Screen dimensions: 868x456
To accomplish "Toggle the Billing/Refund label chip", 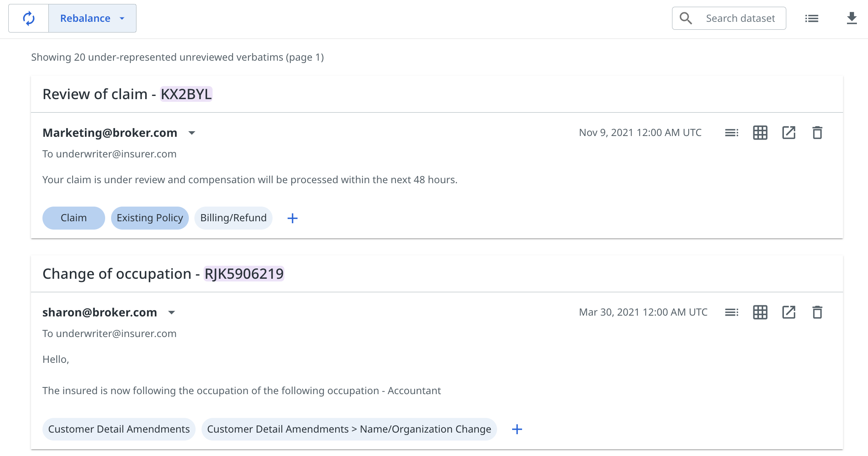I will point(233,218).
